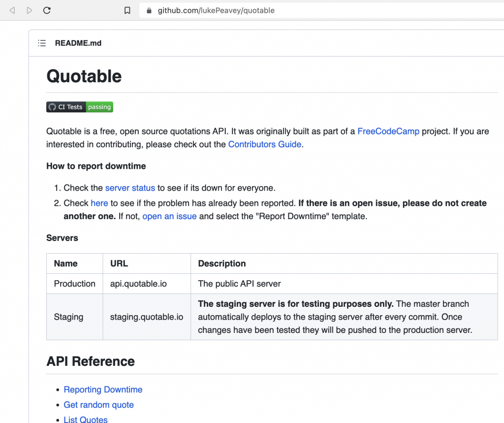Open the Get random quote link
The width and height of the screenshot is (504, 423).
[x=98, y=405]
